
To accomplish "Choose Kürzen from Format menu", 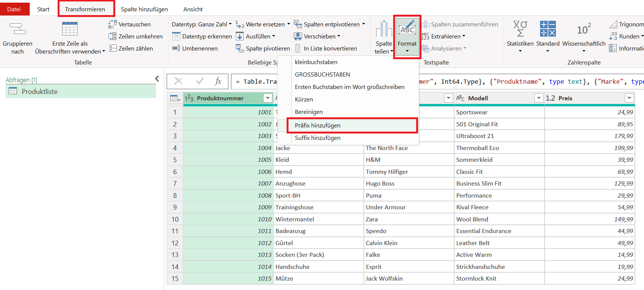I will (x=348, y=100).
